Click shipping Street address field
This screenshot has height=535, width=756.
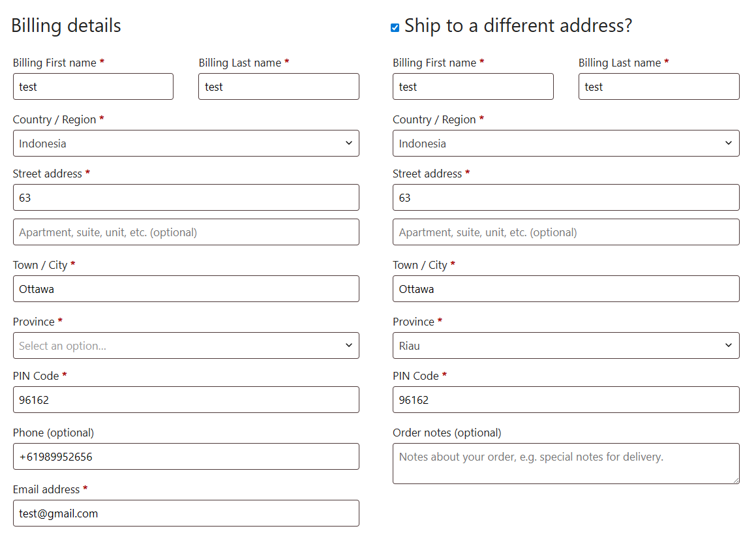(x=566, y=198)
